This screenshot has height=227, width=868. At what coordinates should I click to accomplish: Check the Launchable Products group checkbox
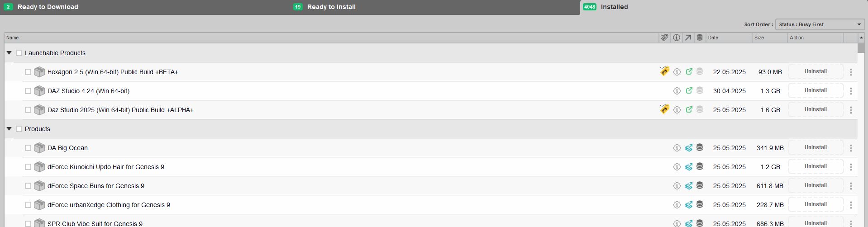(x=19, y=53)
